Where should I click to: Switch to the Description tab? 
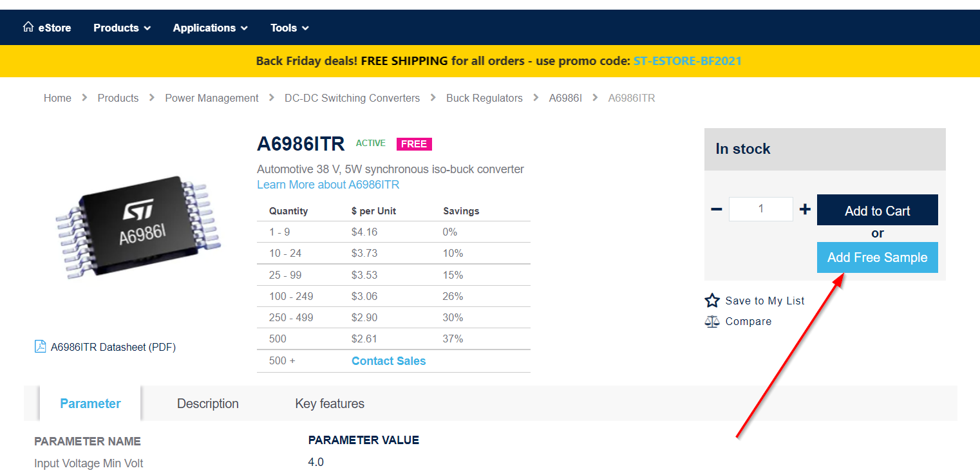207,404
